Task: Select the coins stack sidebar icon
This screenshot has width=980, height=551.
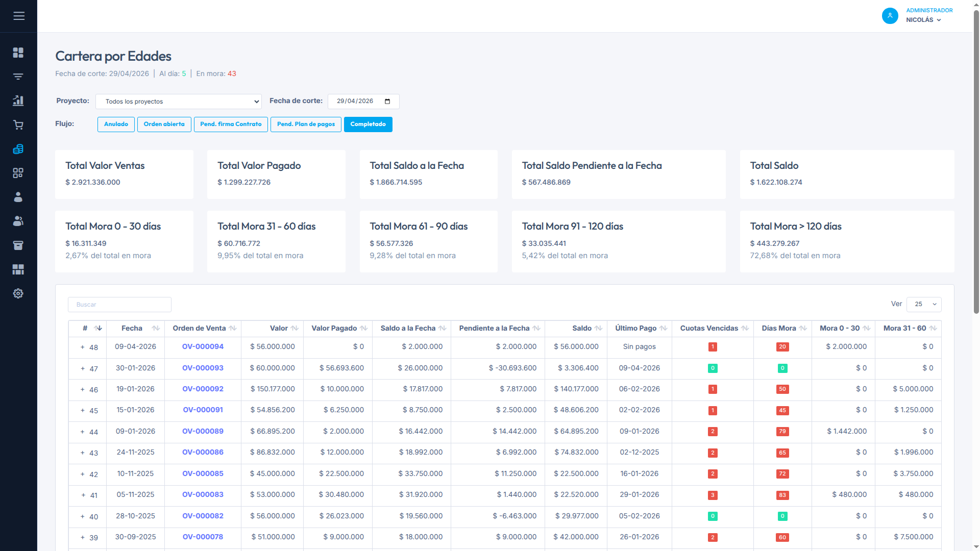Action: (18, 149)
